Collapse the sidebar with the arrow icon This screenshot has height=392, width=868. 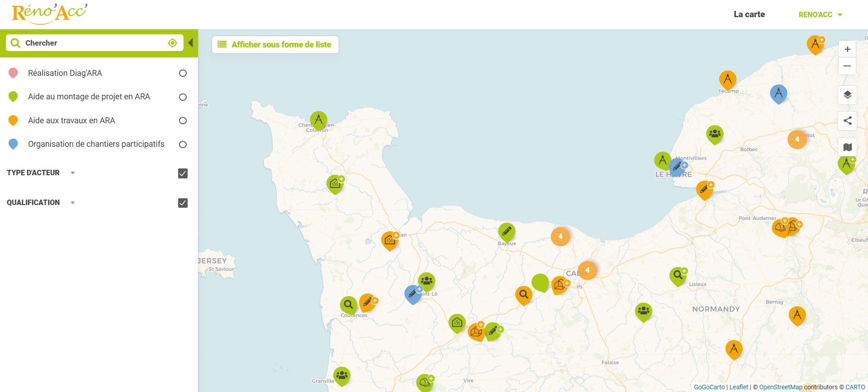[191, 43]
